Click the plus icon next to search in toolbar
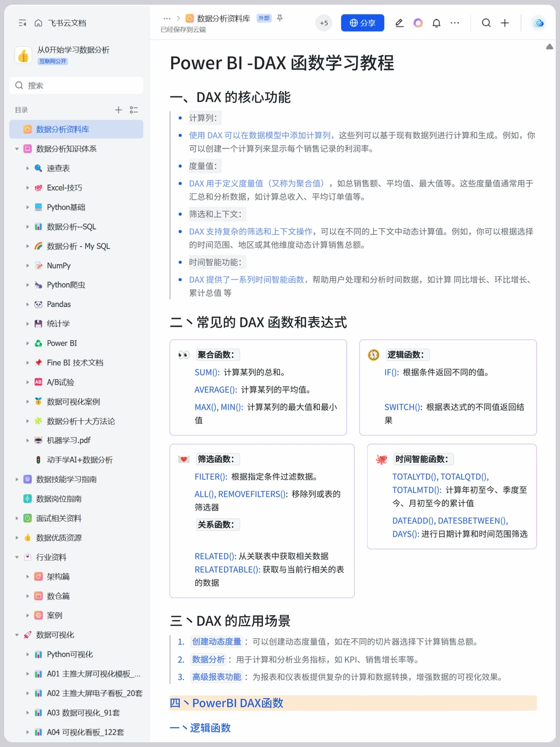560x747 pixels. 505,23
